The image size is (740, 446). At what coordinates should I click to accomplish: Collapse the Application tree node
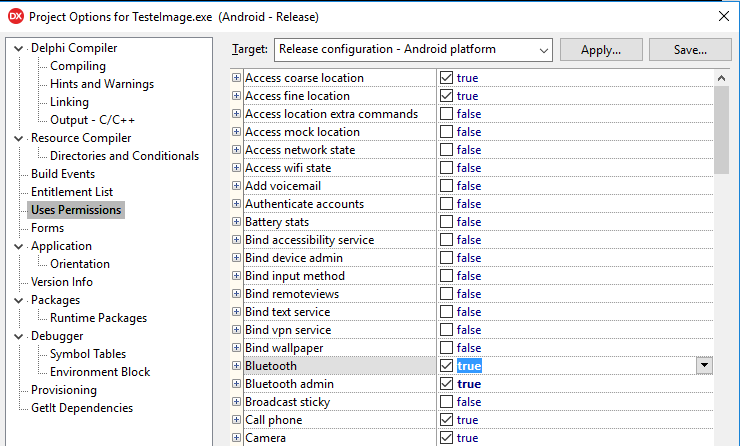point(18,246)
